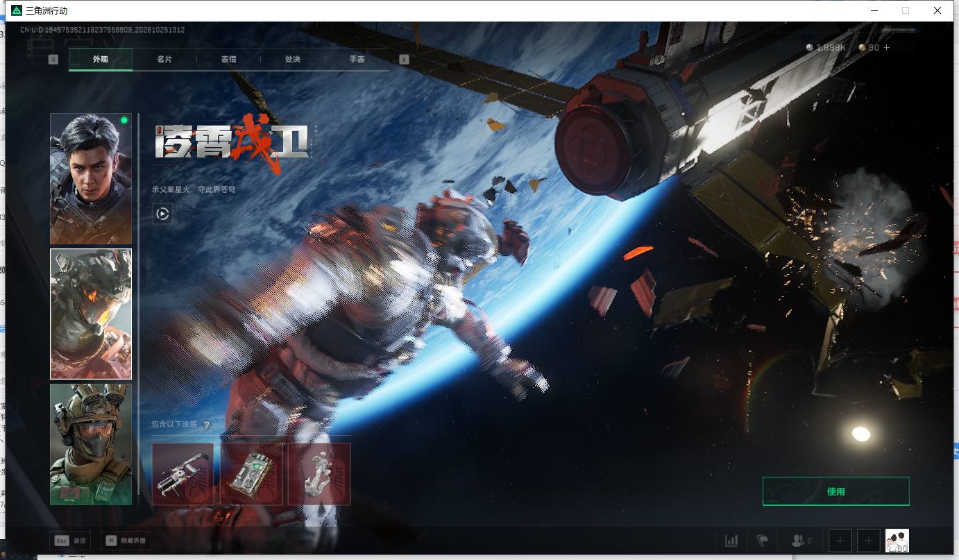
Task: Click the question mark next to 包含以下涂装
Action: tap(206, 425)
